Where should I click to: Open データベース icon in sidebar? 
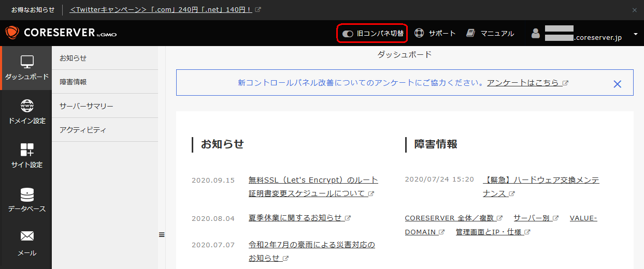(x=27, y=195)
